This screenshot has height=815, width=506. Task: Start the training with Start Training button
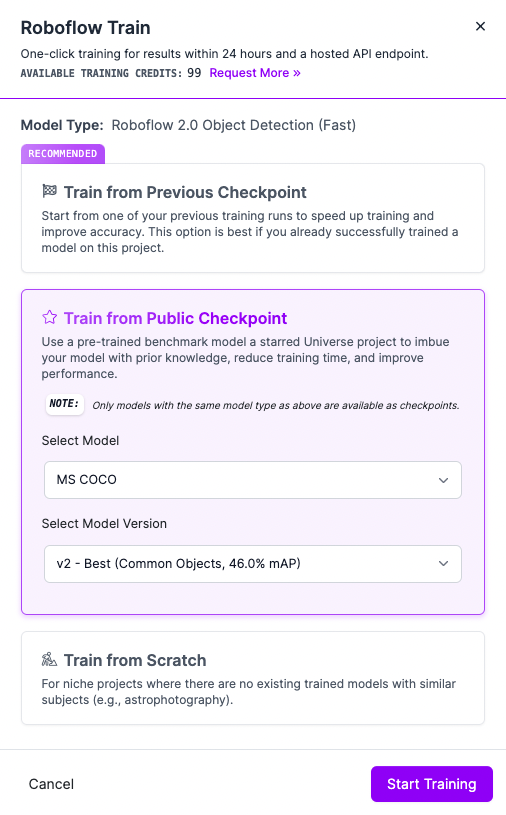point(432,784)
